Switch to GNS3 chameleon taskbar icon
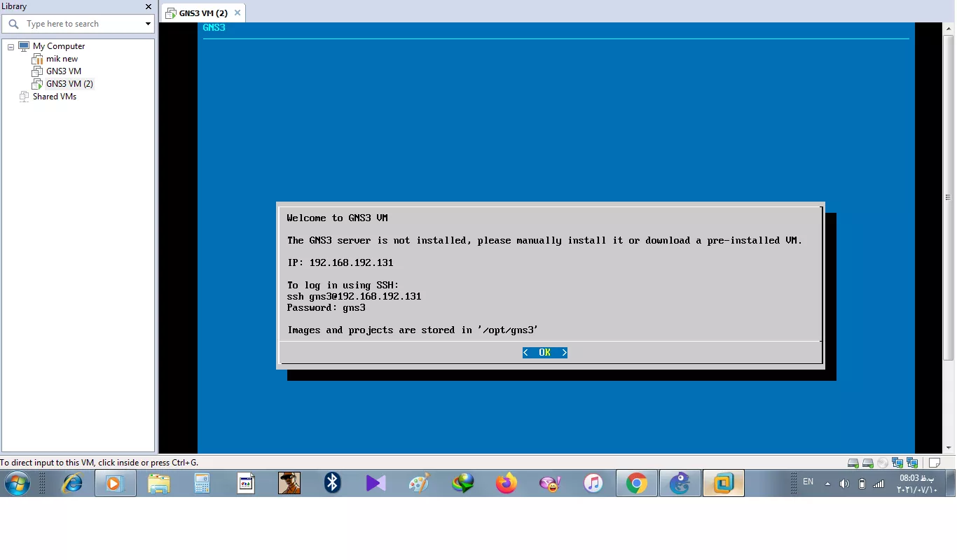Image resolution: width=957 pixels, height=560 pixels. [x=680, y=483]
